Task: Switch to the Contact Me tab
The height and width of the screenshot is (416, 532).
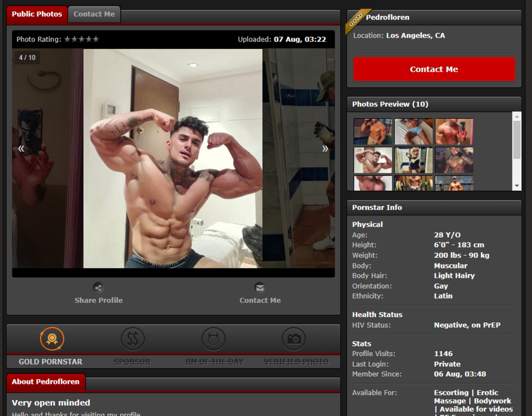Action: coord(94,14)
